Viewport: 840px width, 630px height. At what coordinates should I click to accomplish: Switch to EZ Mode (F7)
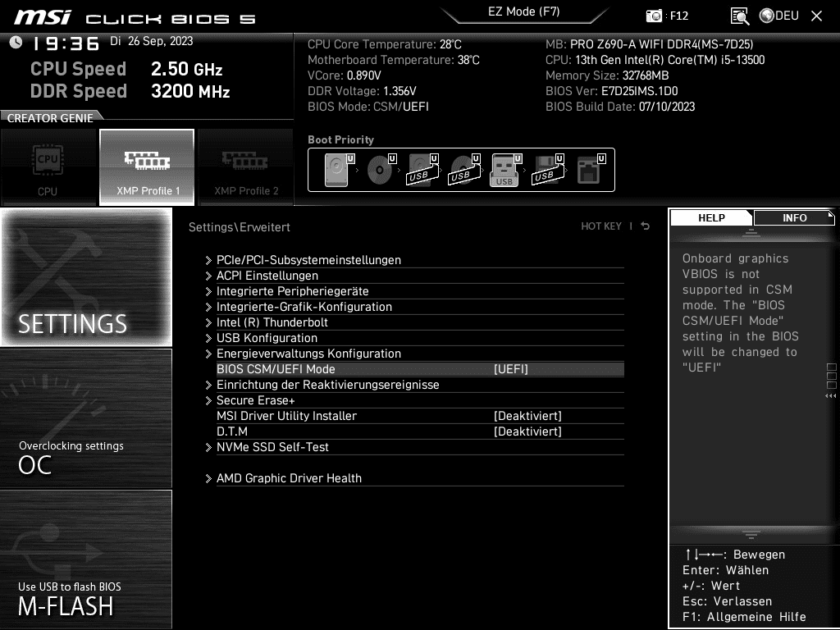(524, 11)
